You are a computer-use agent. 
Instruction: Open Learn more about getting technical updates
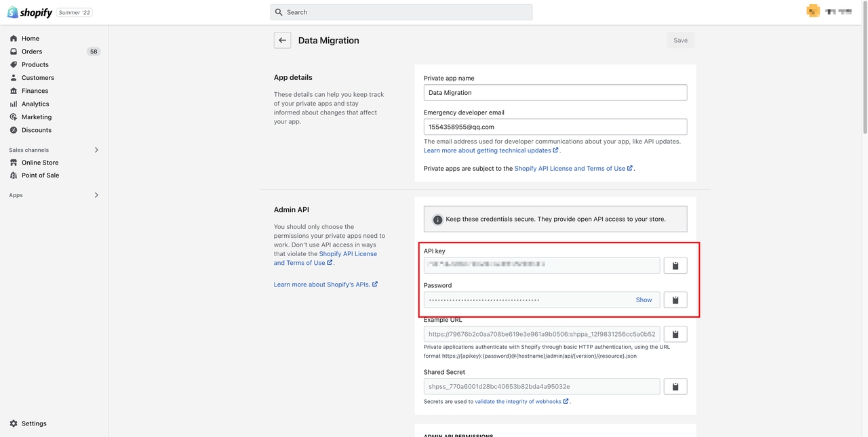pos(491,150)
